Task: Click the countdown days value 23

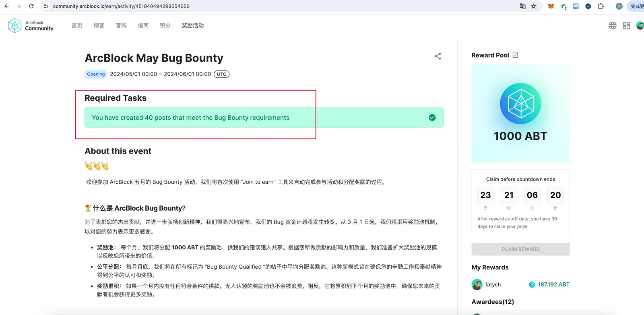Action: click(485, 195)
